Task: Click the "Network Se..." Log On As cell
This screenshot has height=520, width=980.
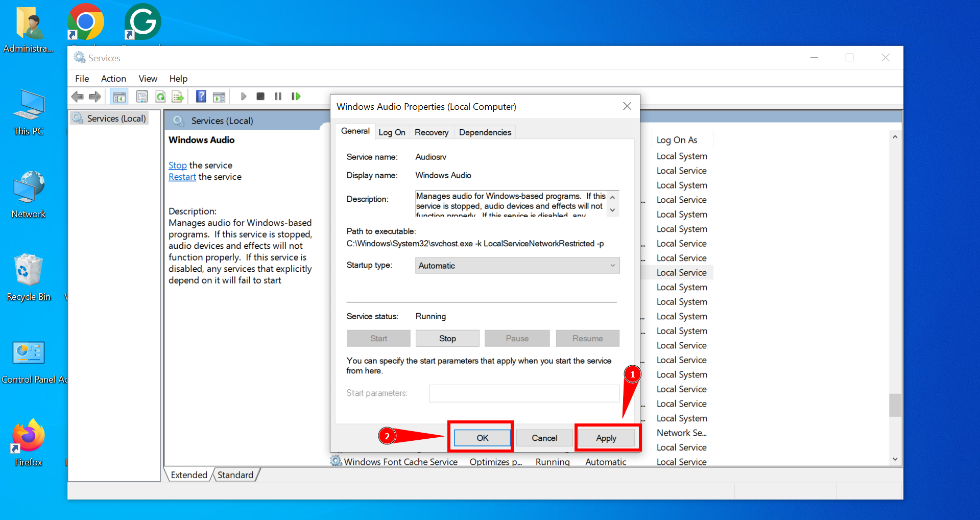Action: pyautogui.click(x=682, y=433)
